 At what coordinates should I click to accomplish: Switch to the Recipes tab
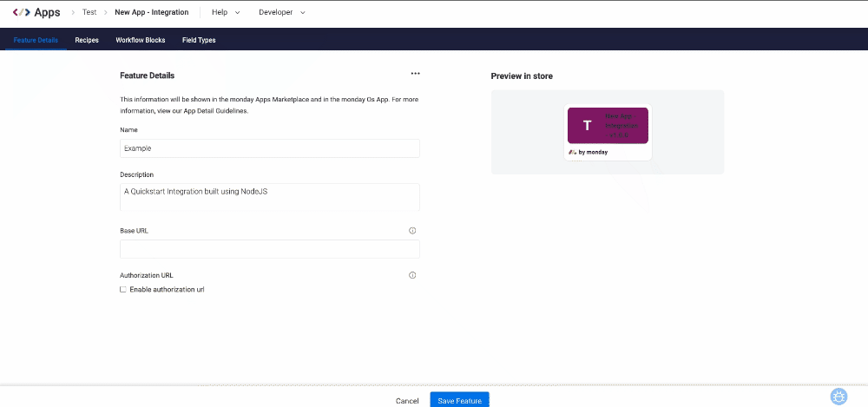click(87, 41)
